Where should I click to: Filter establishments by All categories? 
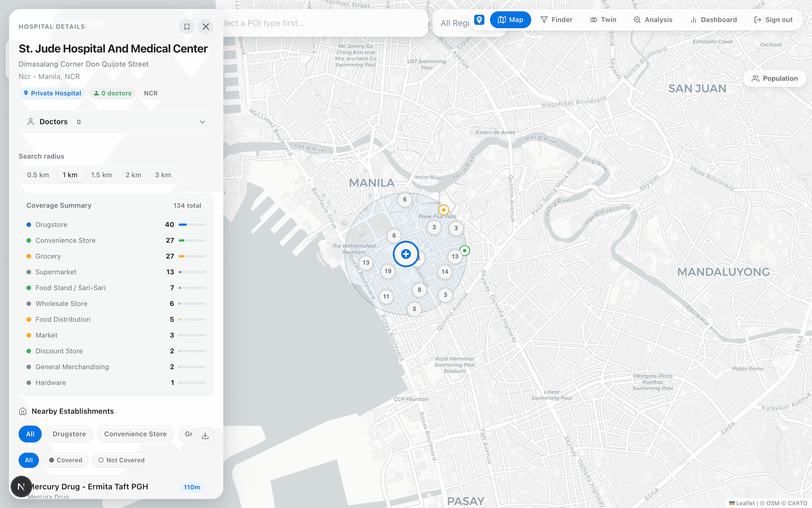(30, 434)
